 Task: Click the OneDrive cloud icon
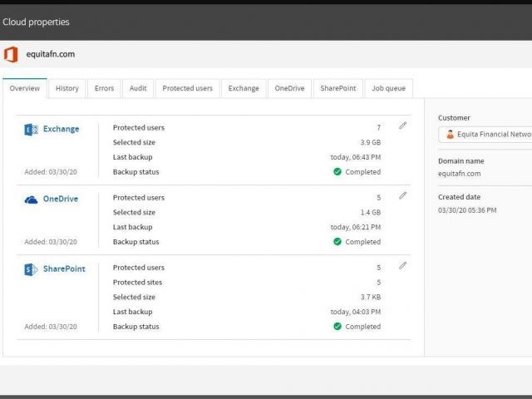click(32, 199)
